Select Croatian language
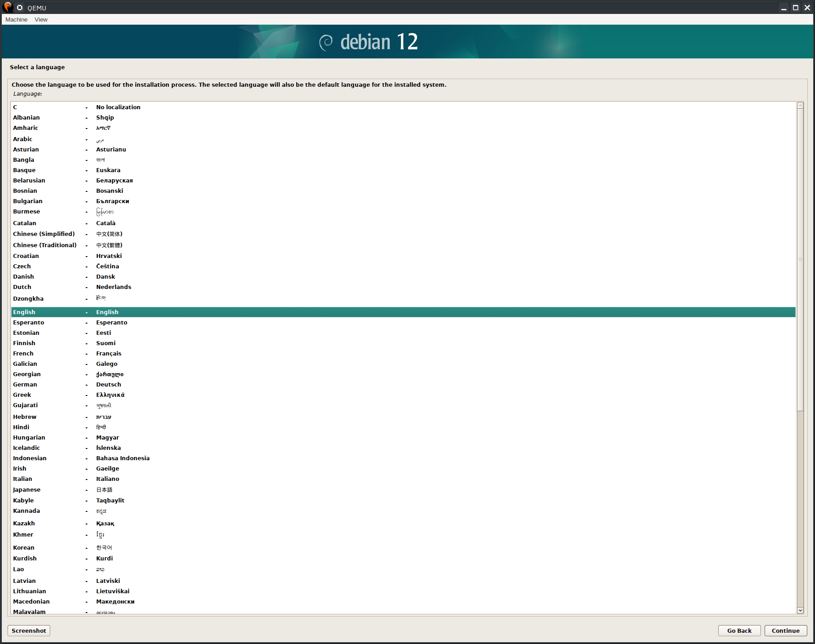Image resolution: width=815 pixels, height=644 pixels. (x=403, y=256)
